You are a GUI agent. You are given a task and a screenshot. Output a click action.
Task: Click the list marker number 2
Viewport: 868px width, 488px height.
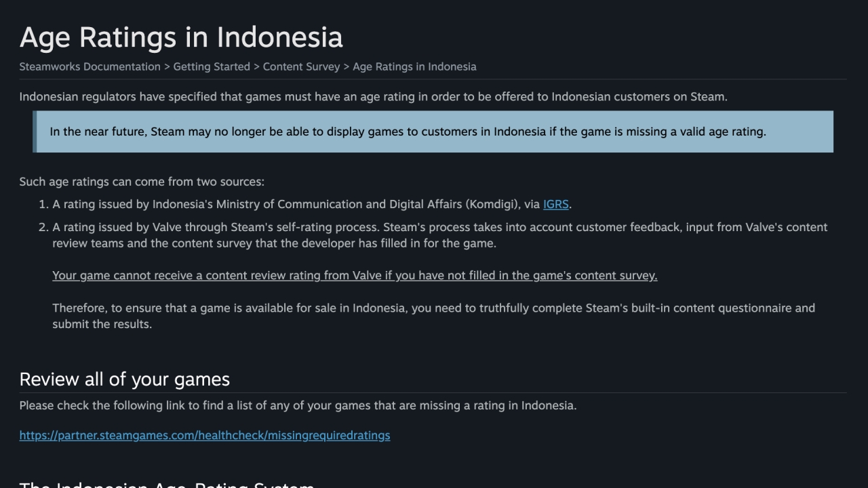(43, 227)
